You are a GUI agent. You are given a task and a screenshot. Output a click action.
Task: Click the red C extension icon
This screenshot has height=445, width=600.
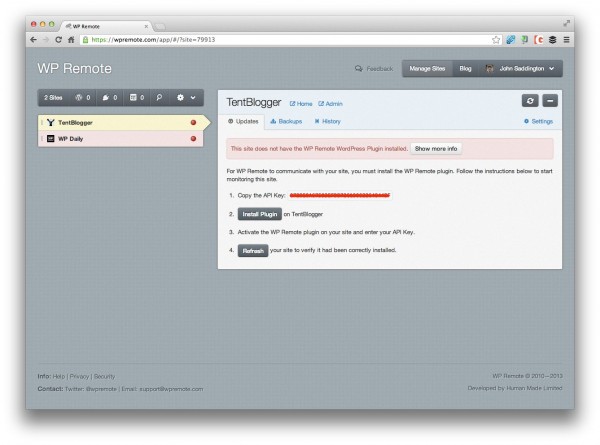[x=539, y=39]
